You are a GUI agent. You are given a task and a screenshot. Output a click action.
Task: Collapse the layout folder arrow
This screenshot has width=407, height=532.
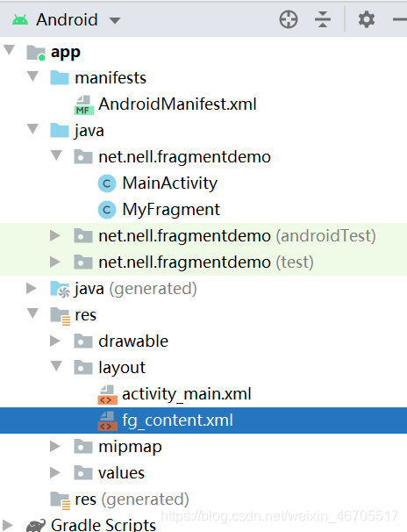[x=56, y=366]
